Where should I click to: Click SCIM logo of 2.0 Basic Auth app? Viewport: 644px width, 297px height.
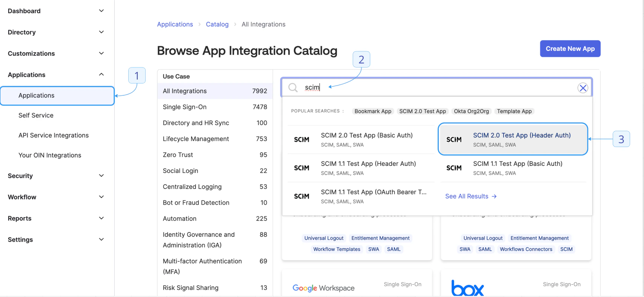[301, 140]
